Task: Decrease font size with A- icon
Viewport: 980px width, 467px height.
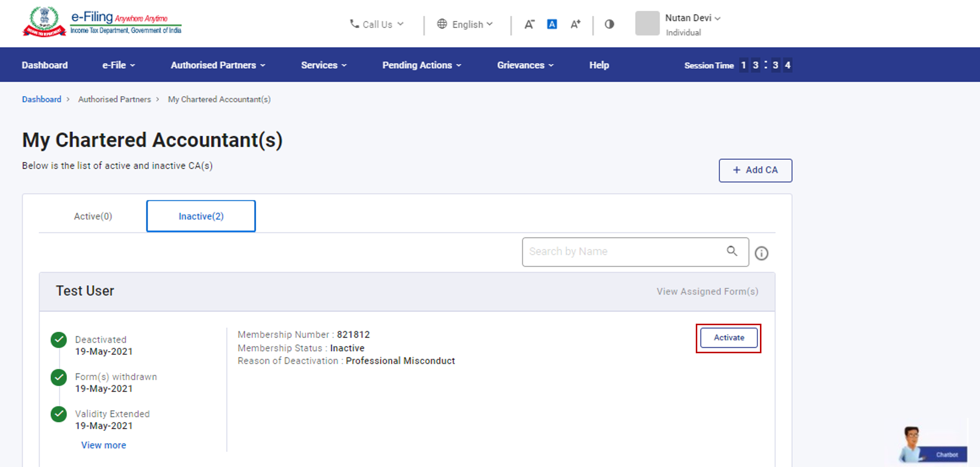Action: point(529,24)
